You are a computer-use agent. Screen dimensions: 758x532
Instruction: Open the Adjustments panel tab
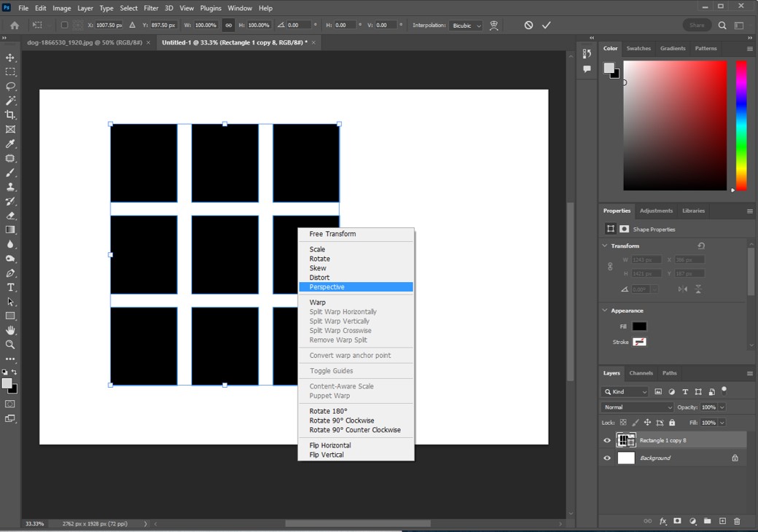click(656, 211)
